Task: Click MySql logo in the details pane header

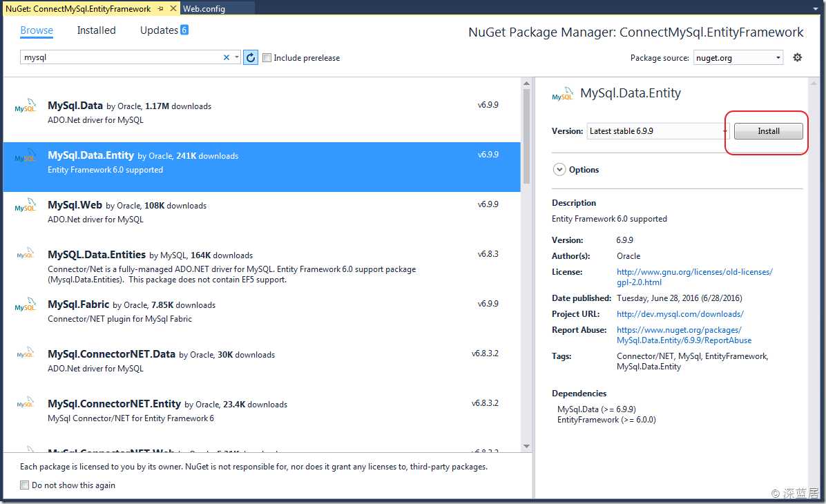Action: 563,94
